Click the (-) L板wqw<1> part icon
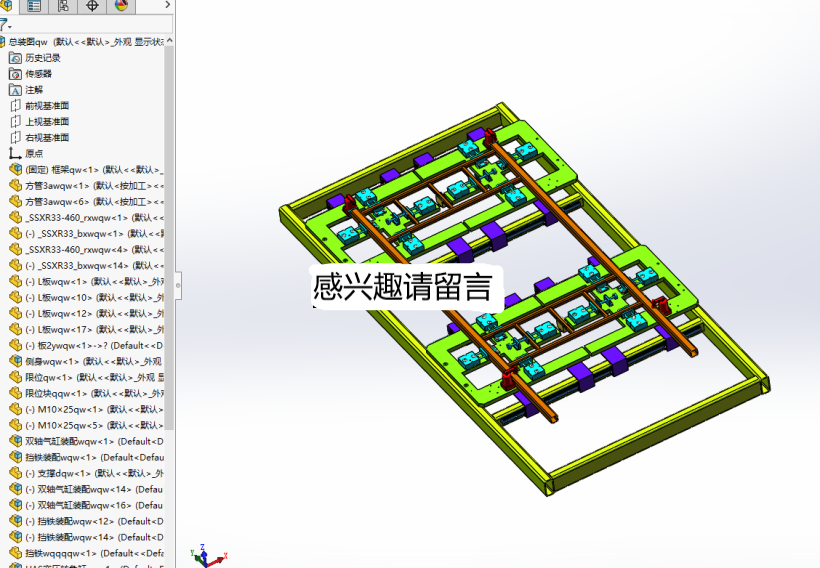The width and height of the screenshot is (820, 568). [15, 281]
